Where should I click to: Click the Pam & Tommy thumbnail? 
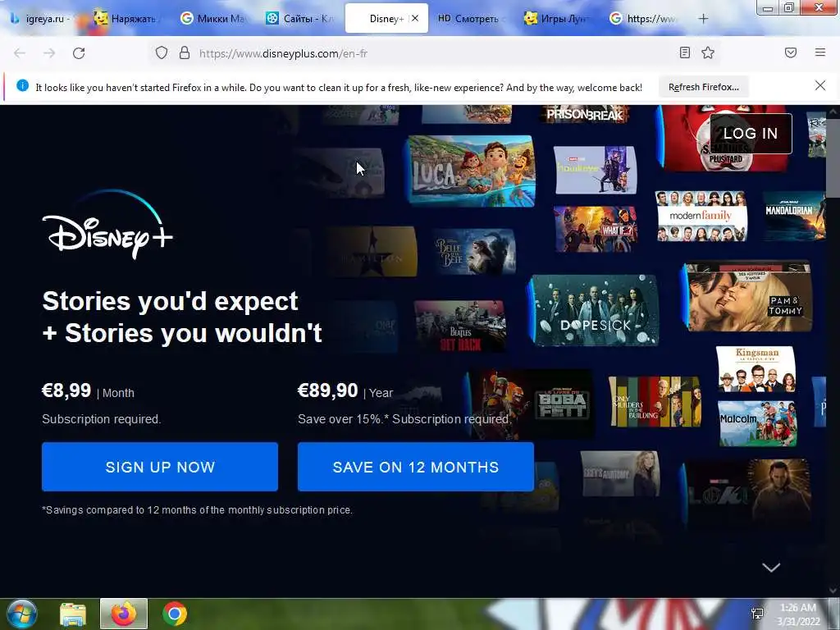click(x=748, y=296)
